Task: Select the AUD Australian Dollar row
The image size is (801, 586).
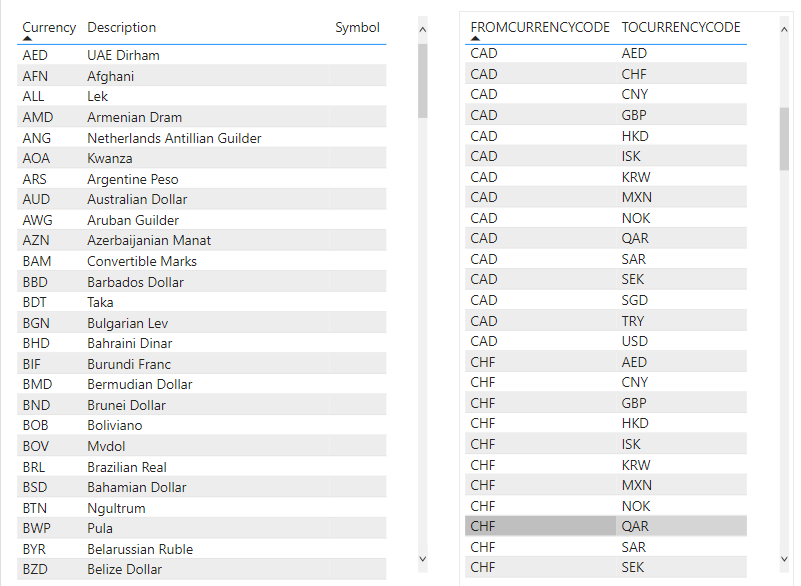Action: 150,199
